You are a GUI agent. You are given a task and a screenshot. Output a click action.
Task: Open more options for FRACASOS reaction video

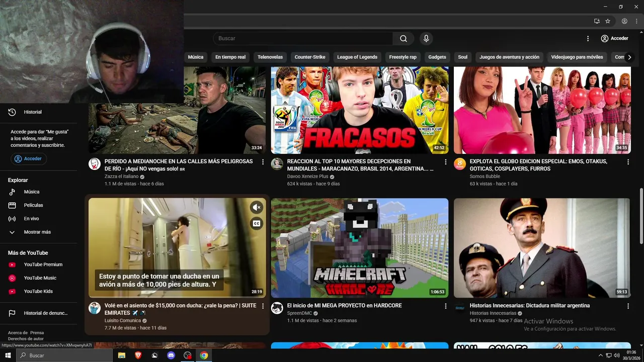point(445,162)
